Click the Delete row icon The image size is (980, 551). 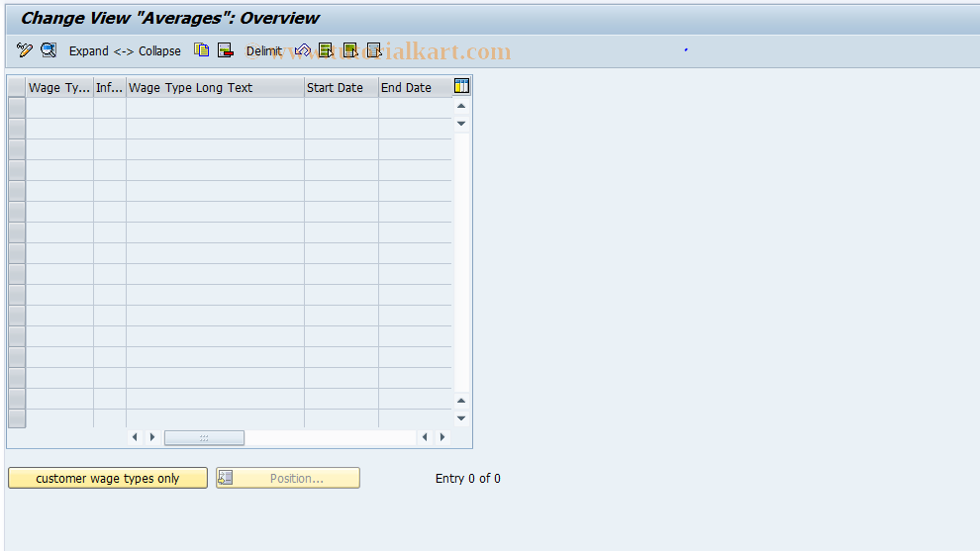pos(226,50)
